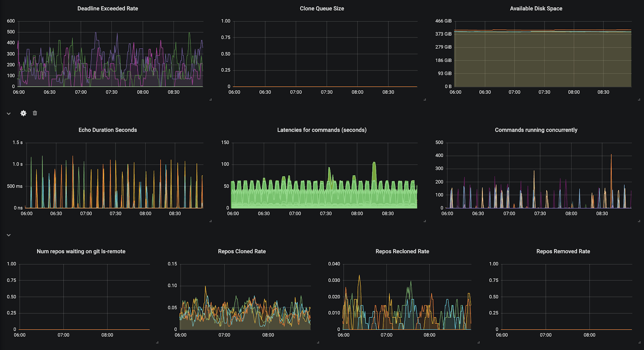The width and height of the screenshot is (644, 350).
Task: Delete the row using the trash icon
Action: coord(35,113)
